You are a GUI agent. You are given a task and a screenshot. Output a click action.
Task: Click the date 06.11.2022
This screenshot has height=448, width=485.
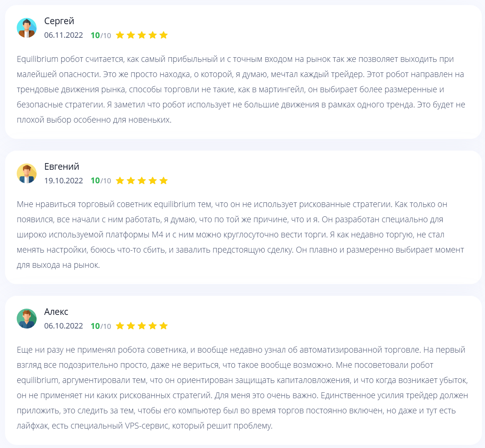pyautogui.click(x=63, y=35)
